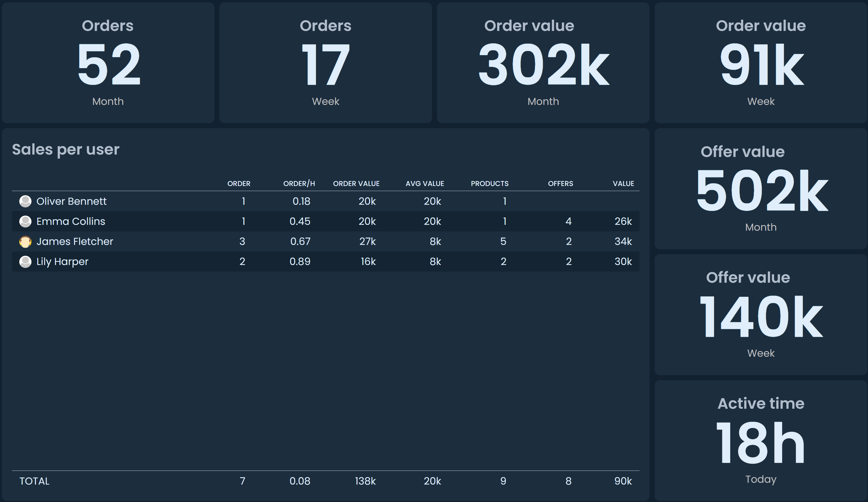Select the Oliver Bennett name link

(x=71, y=201)
